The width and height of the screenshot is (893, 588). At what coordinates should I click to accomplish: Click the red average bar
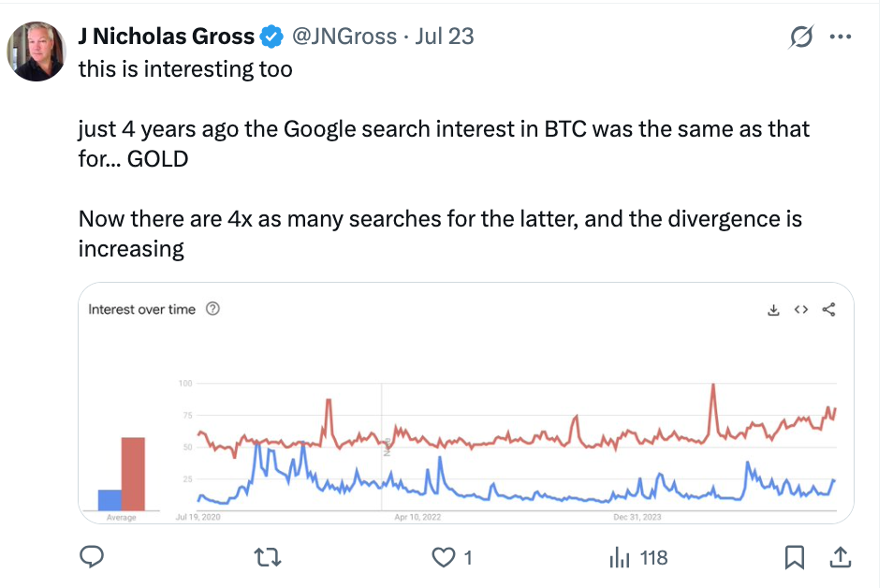point(133,474)
